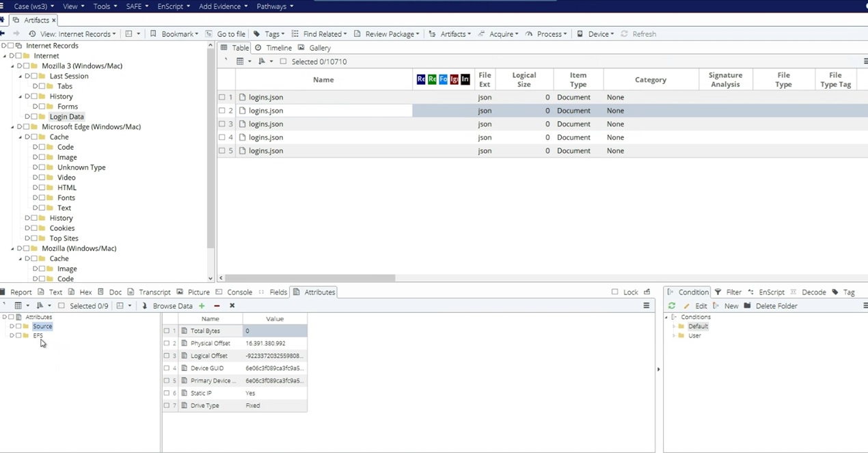868x453 pixels.
Task: Open the Tags toolbar icon
Action: point(257,34)
